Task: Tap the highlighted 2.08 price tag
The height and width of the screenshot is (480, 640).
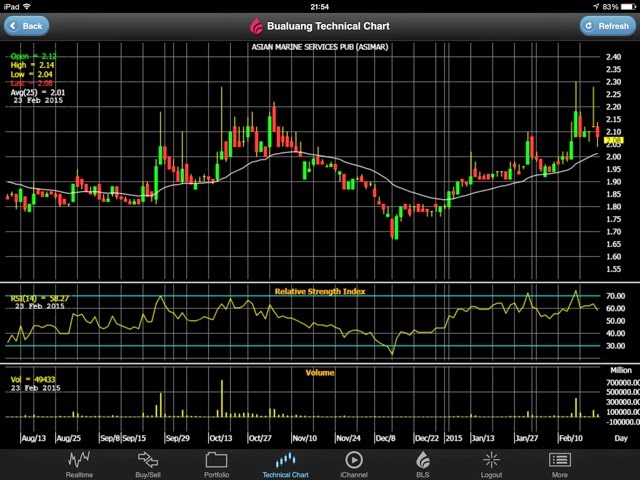Action: 613,140
